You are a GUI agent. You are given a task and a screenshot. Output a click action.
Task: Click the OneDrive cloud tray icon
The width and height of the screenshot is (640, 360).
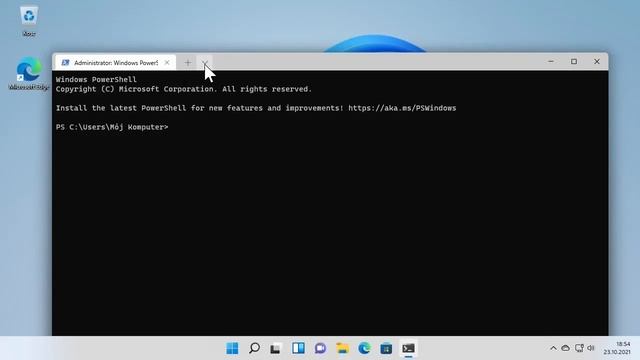tap(565, 348)
